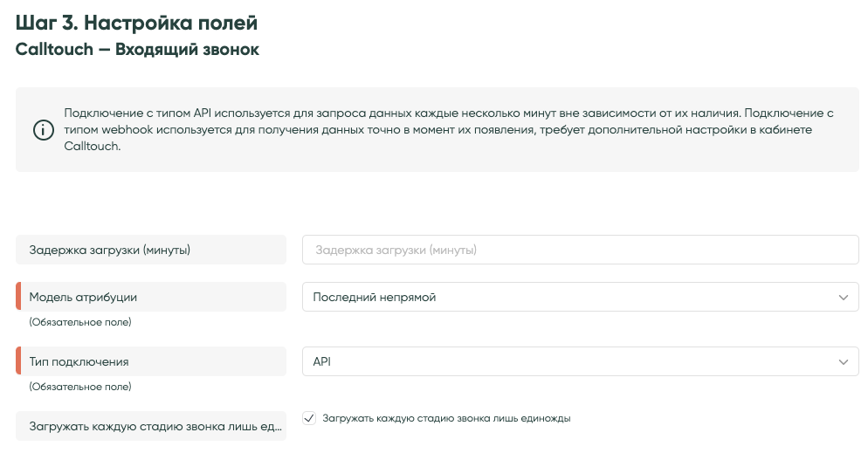Viewport: 868px width, 453px height.
Task: Click checkbox label text ending in "лишь единожды"
Action: [446, 419]
